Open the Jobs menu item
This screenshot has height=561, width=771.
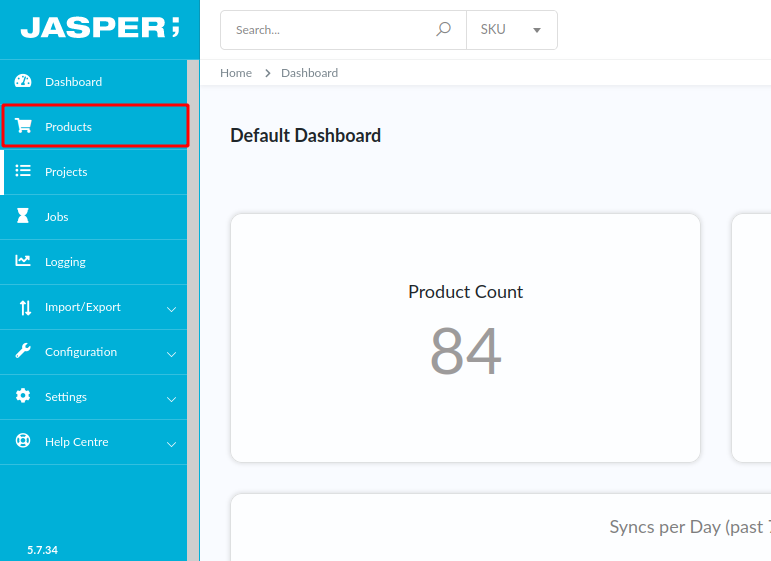tap(57, 217)
